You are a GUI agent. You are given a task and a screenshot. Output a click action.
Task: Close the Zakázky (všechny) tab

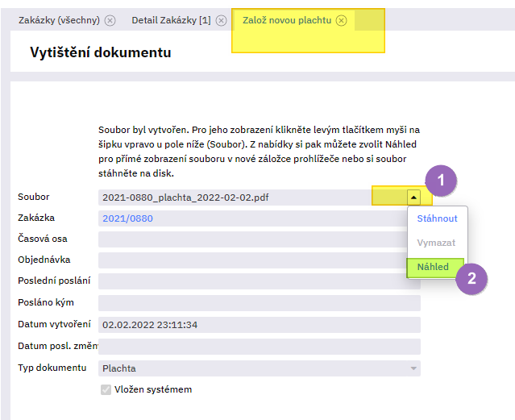pyautogui.click(x=110, y=20)
